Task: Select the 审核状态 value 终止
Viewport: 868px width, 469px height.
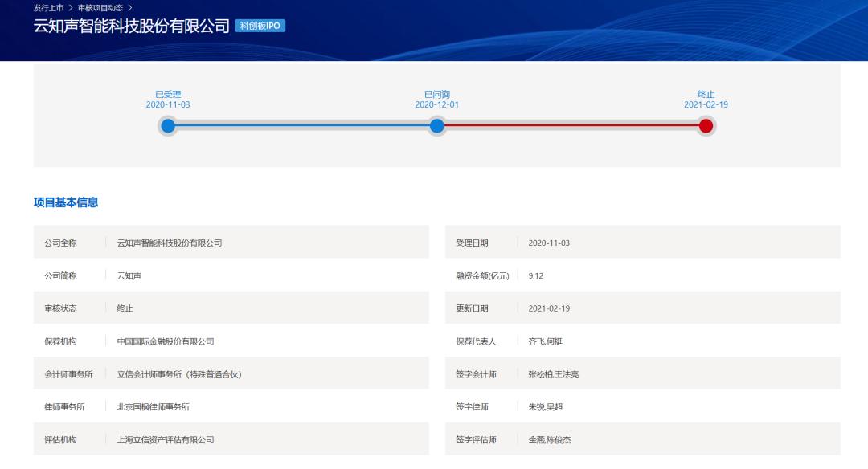Action: 125,308
